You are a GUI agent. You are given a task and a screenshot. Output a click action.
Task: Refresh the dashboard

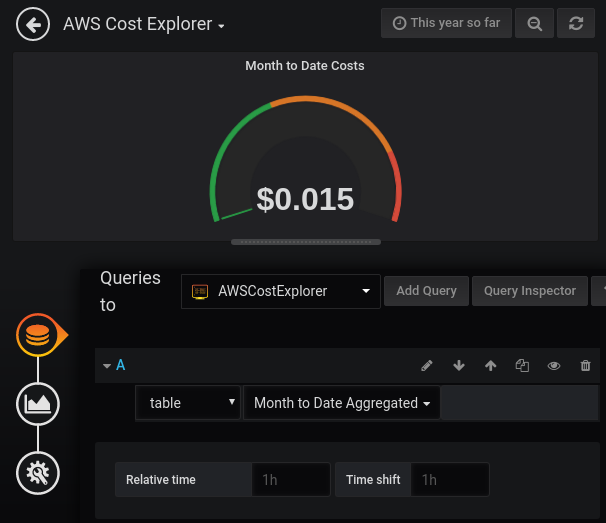coord(576,23)
